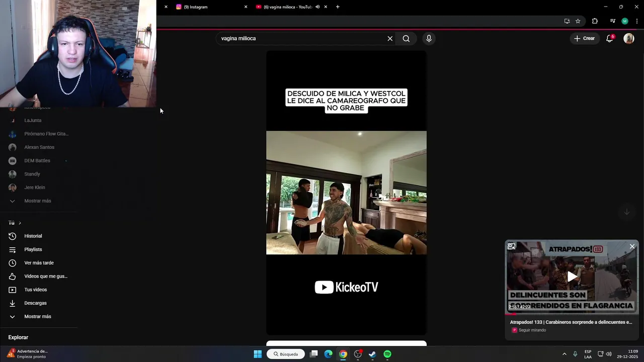Close the YouTube tab

[326, 7]
